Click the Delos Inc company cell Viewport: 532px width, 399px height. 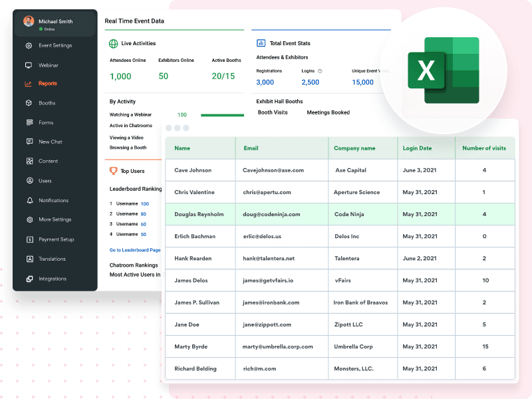pyautogui.click(x=363, y=237)
